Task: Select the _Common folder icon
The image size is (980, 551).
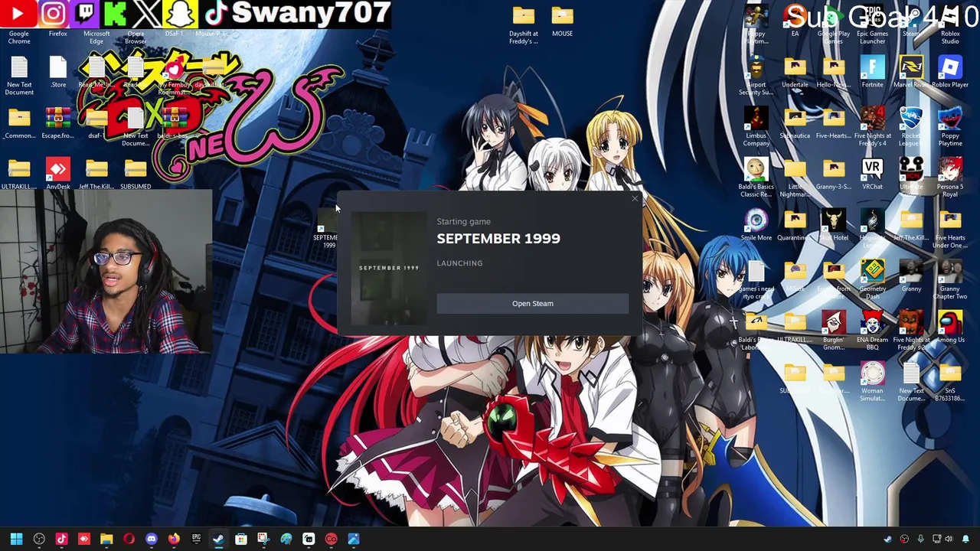Action: (19, 124)
